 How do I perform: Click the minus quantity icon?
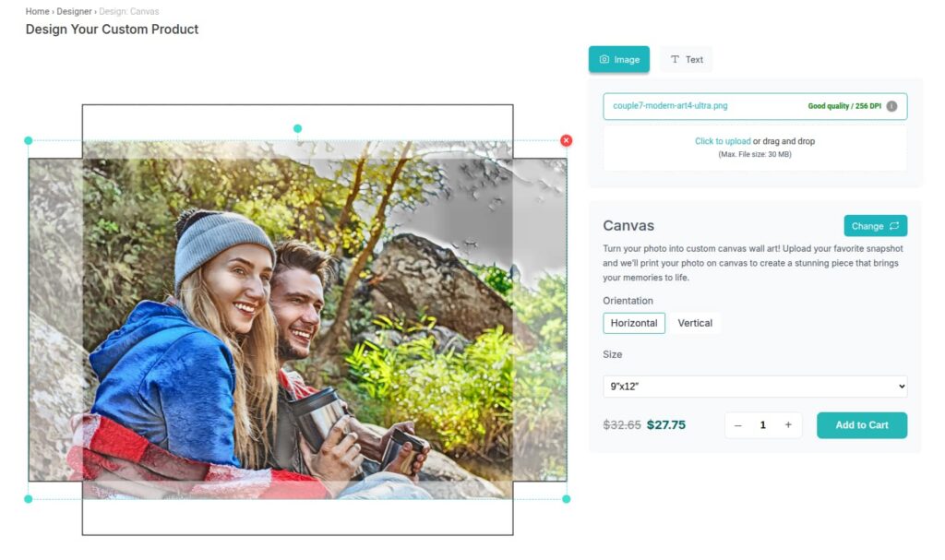[738, 425]
